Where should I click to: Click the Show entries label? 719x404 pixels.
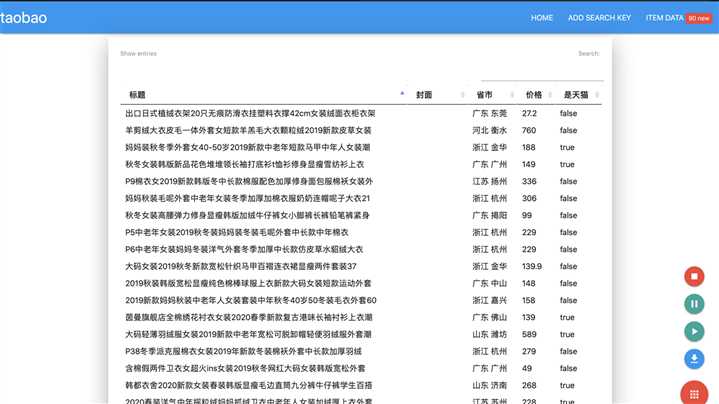pos(138,54)
